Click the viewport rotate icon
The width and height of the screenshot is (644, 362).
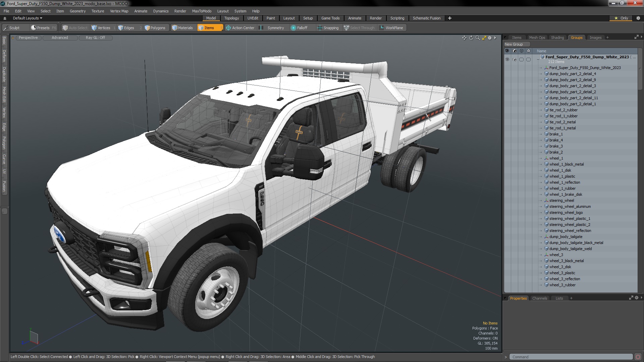471,38
